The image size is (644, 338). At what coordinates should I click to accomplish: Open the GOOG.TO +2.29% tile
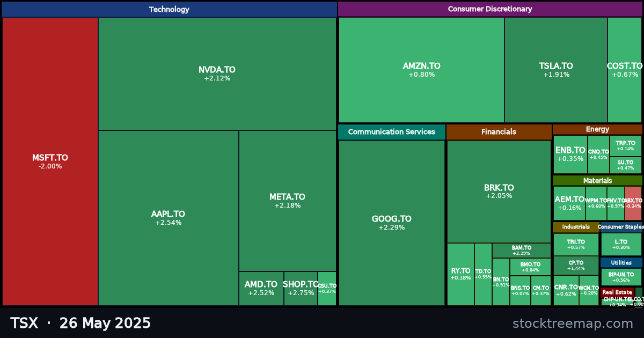coord(392,223)
